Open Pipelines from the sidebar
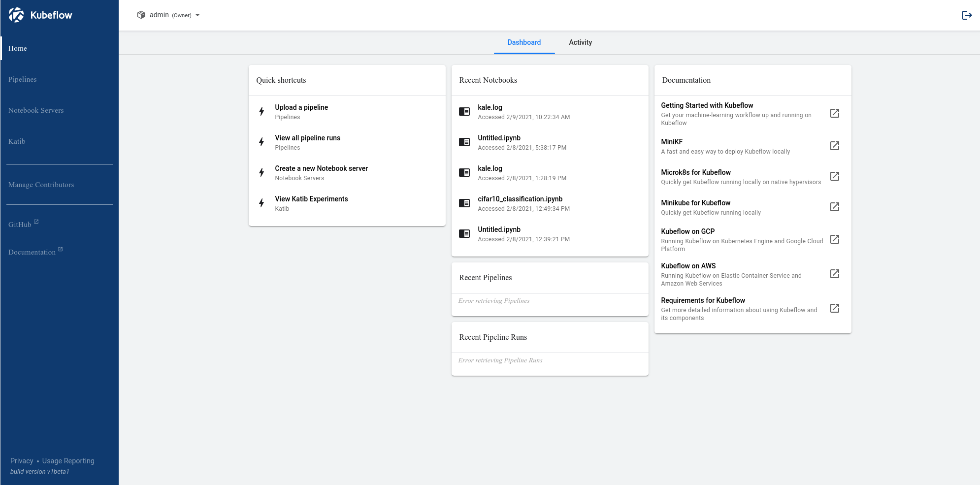 click(x=22, y=79)
